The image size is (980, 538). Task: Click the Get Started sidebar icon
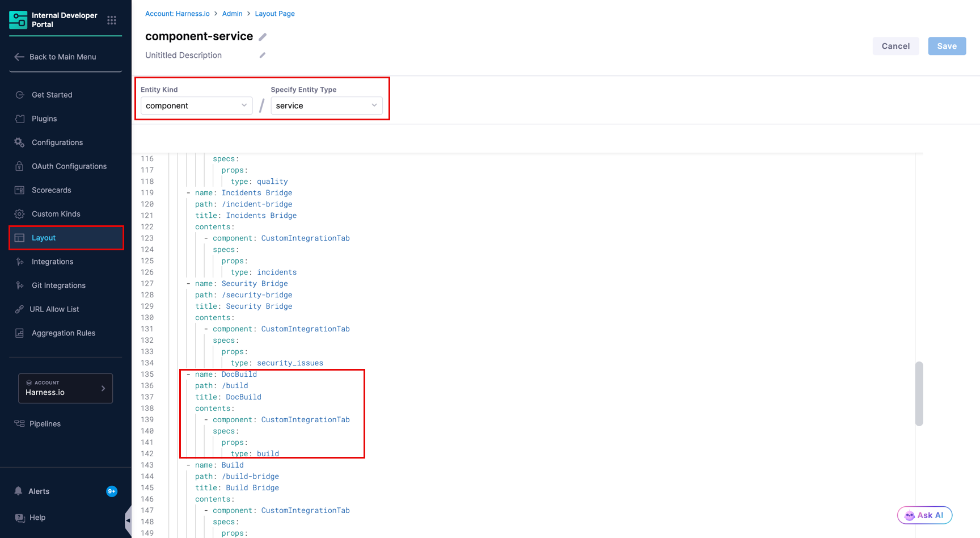[20, 95]
